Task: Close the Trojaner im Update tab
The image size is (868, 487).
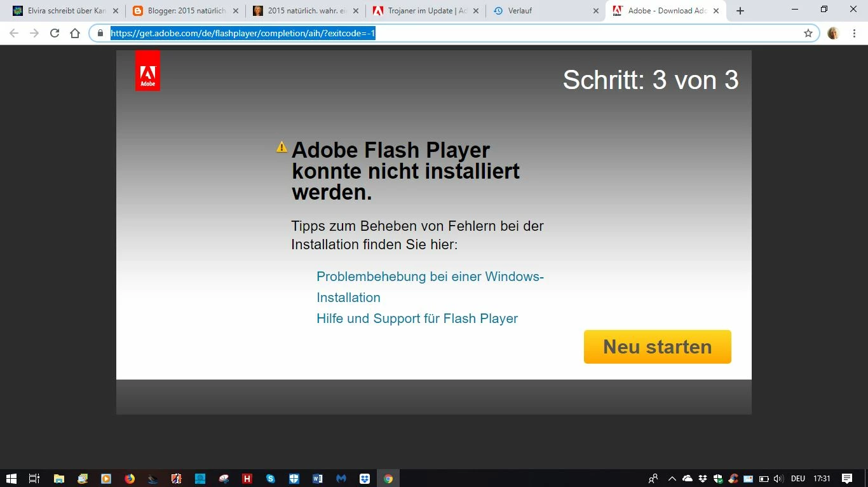Action: [476, 11]
